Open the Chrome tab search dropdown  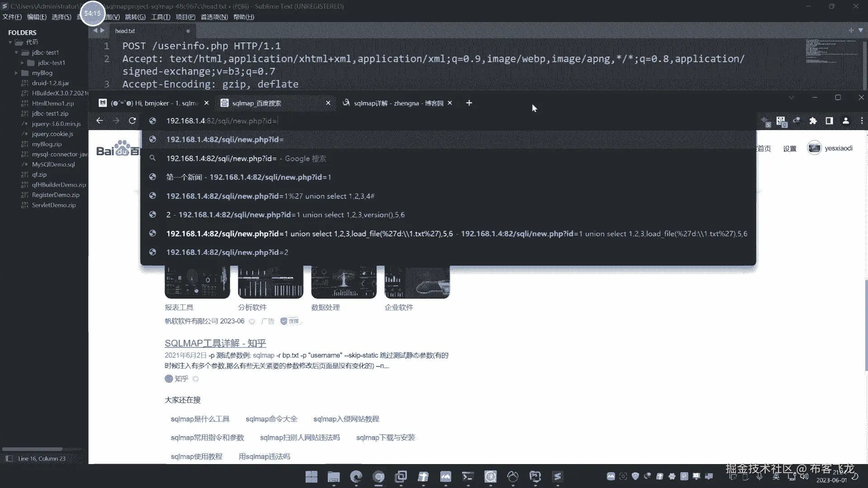click(791, 98)
